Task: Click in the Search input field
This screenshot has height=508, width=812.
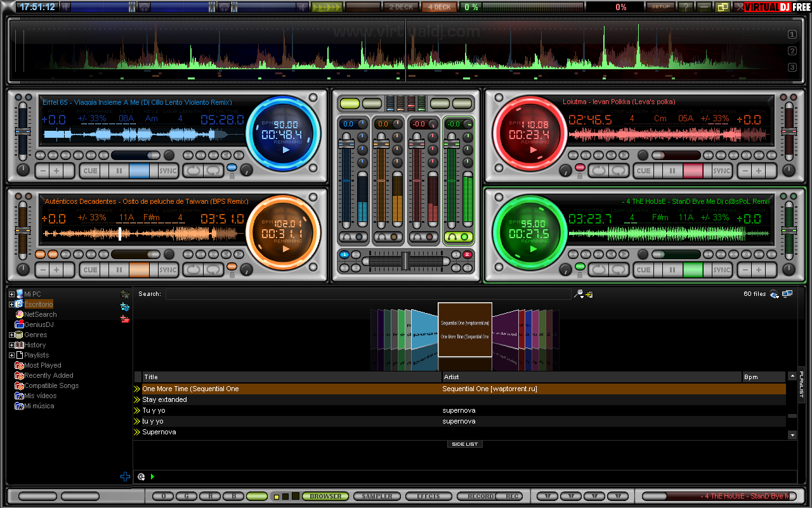Action: pyautogui.click(x=368, y=294)
